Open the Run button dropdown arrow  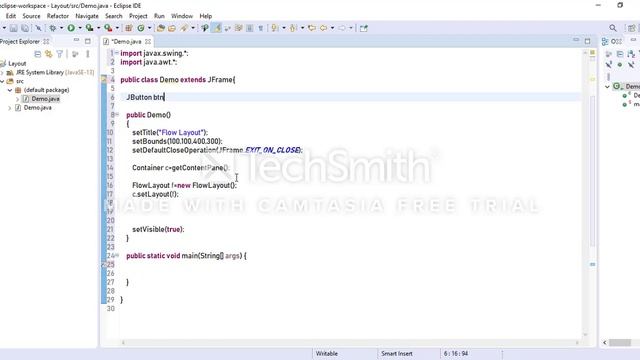(80, 28)
